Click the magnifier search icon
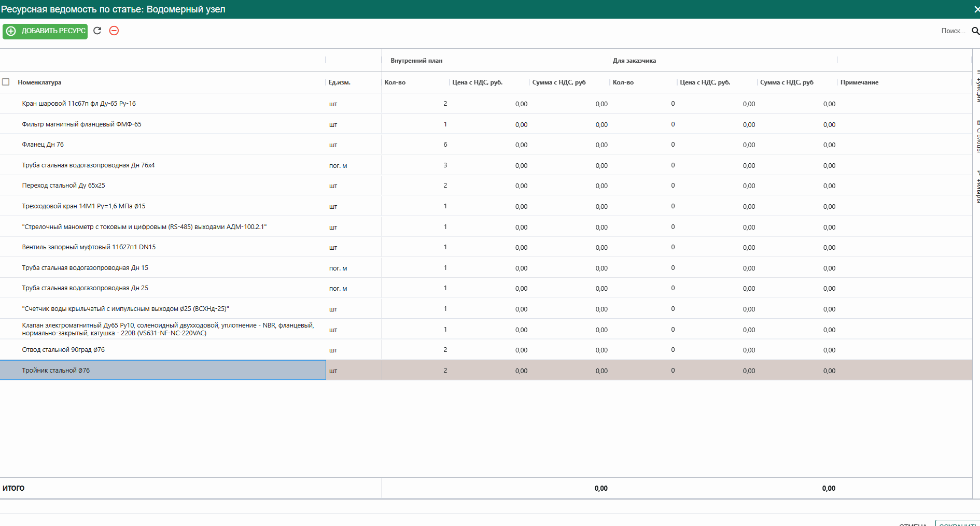The width and height of the screenshot is (980, 526). click(x=975, y=31)
